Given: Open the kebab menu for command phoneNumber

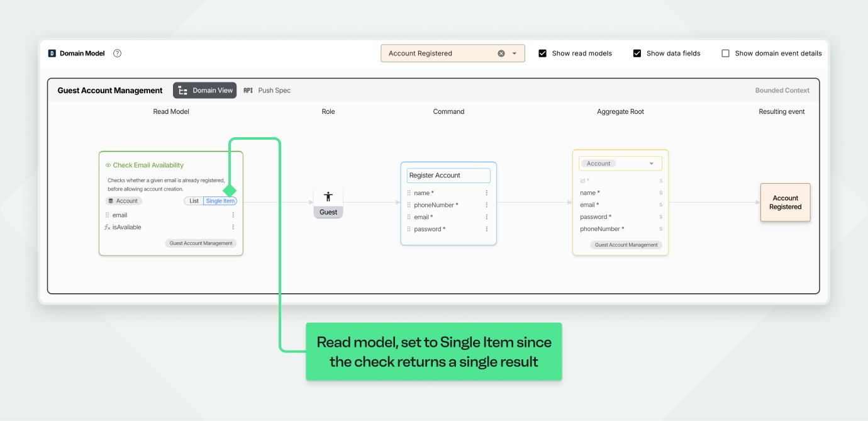Looking at the screenshot, I should click(x=487, y=205).
